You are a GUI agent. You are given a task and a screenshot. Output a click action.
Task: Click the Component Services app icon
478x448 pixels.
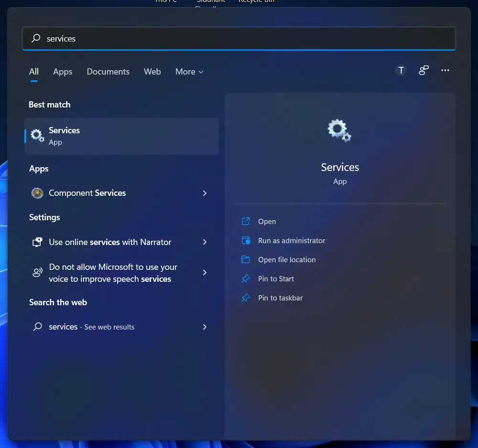(37, 193)
